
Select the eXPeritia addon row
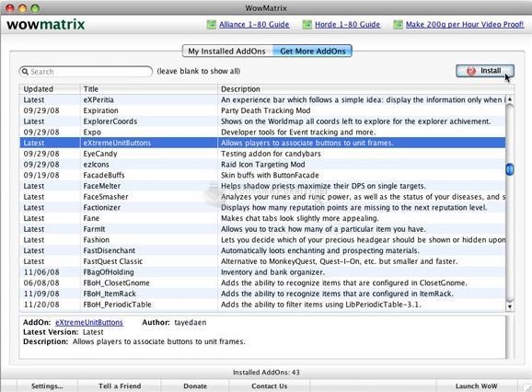coord(262,99)
